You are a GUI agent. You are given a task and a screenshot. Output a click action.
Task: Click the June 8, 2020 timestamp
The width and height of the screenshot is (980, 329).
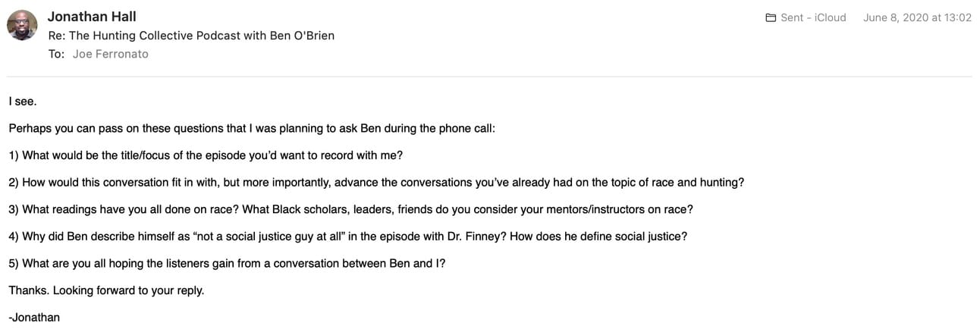pyautogui.click(x=917, y=17)
